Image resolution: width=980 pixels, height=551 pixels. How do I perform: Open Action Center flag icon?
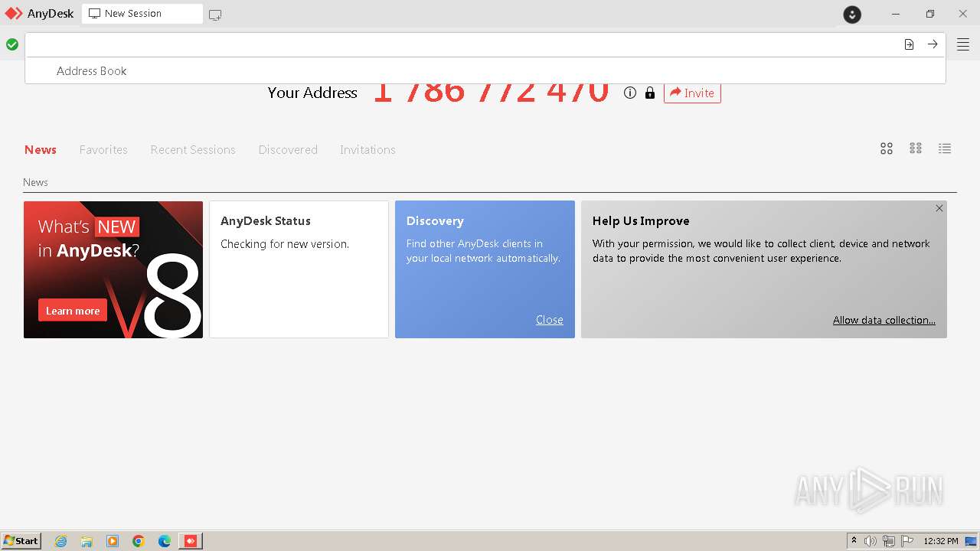coord(908,541)
